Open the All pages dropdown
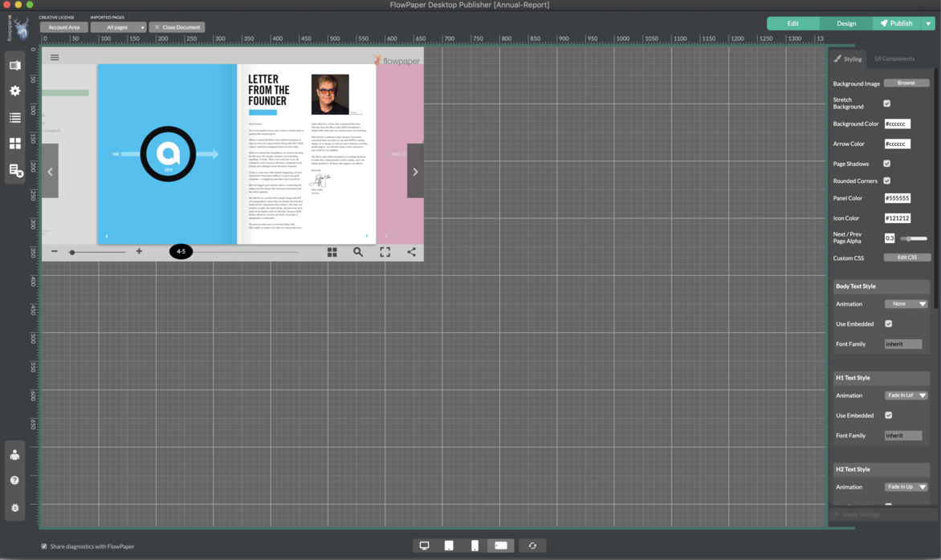Image resolution: width=941 pixels, height=560 pixels. [117, 27]
